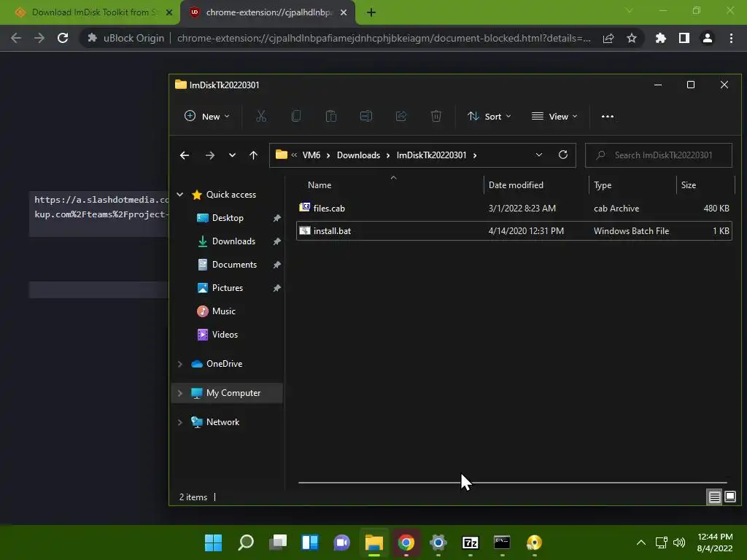Viewport: 747px width, 560px height.
Task: Go up one folder level
Action: pyautogui.click(x=253, y=155)
